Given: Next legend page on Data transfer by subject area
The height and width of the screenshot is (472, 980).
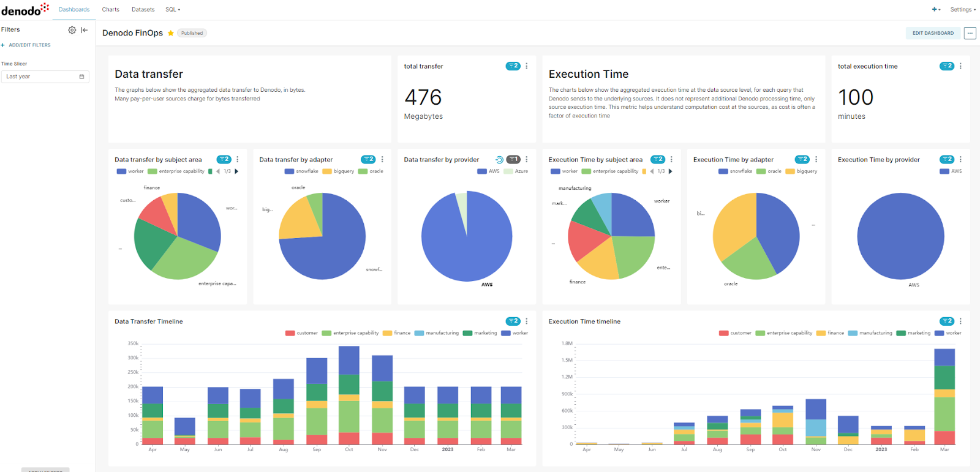Looking at the screenshot, I should pos(236,171).
